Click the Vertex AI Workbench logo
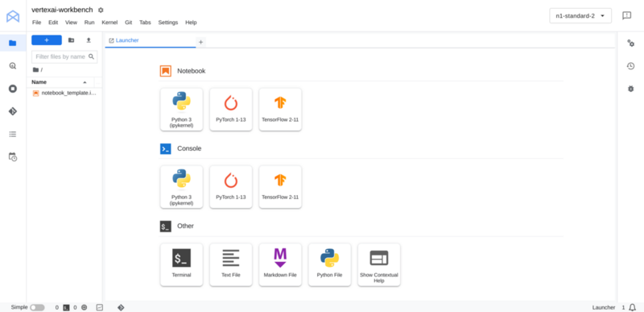This screenshot has height=312, width=644. [13, 16]
